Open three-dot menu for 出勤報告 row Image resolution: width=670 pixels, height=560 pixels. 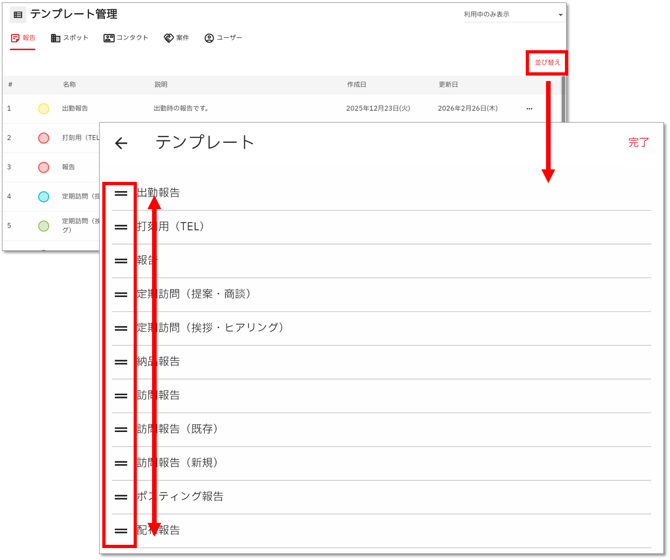point(529,109)
